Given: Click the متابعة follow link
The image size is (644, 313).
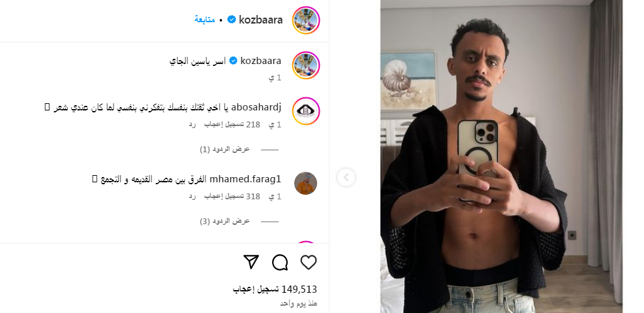Looking at the screenshot, I should click(x=204, y=20).
